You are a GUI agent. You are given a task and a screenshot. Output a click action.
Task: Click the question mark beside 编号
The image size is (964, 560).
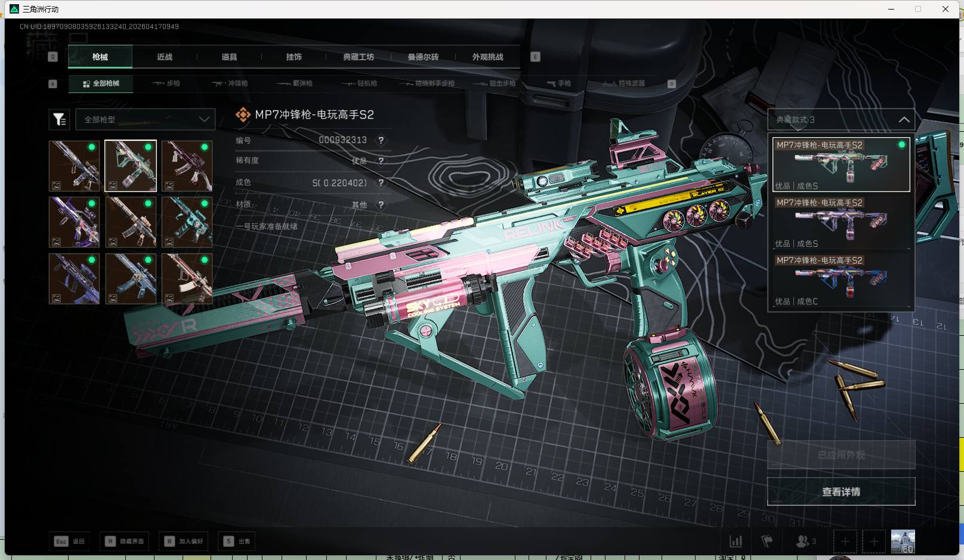[381, 141]
